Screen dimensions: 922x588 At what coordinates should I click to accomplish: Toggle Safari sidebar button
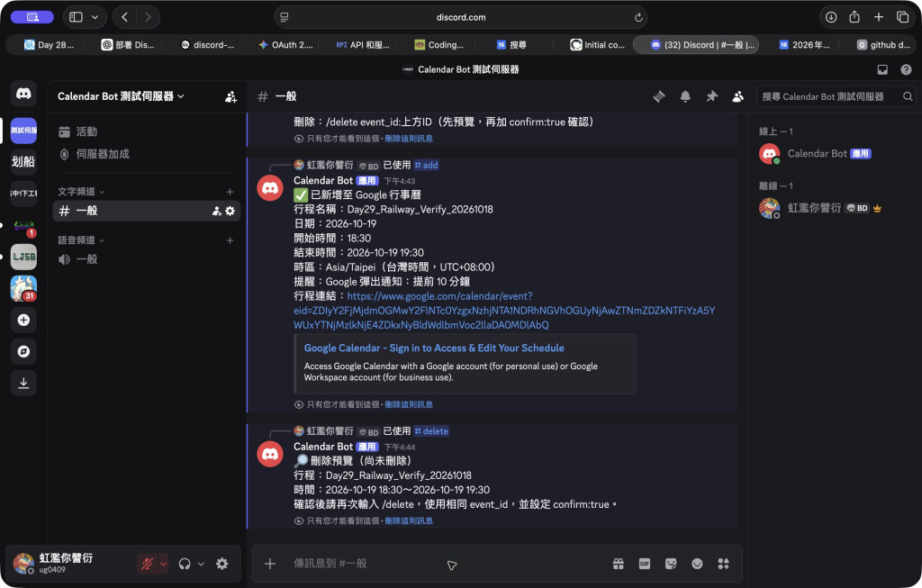pyautogui.click(x=76, y=17)
